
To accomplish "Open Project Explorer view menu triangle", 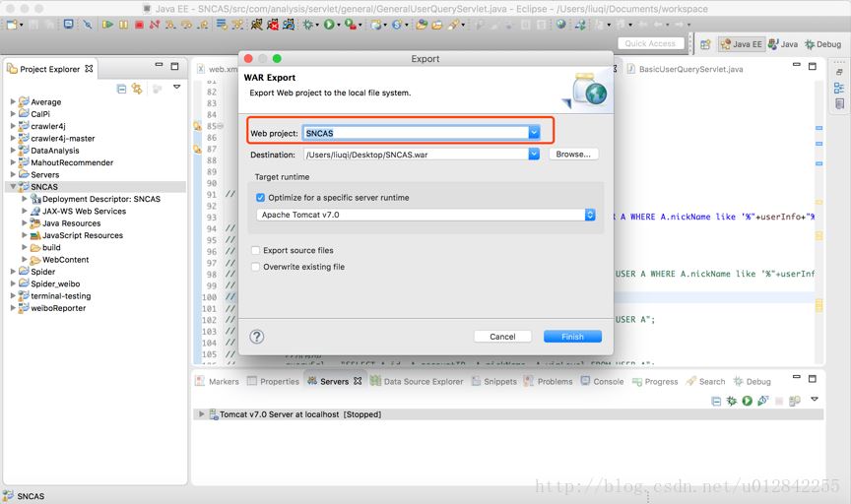I will pyautogui.click(x=177, y=87).
